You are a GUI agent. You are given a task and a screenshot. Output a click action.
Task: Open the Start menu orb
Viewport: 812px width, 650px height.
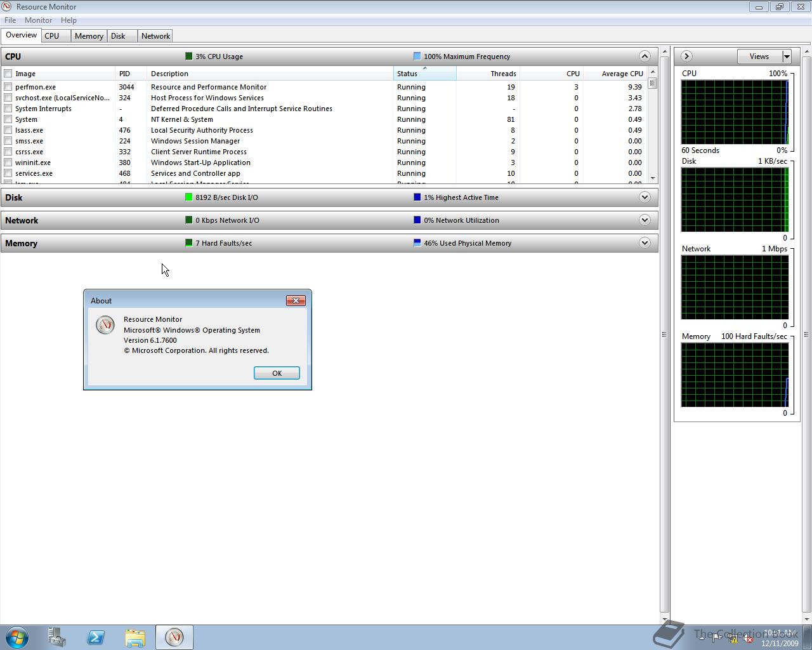click(x=17, y=637)
